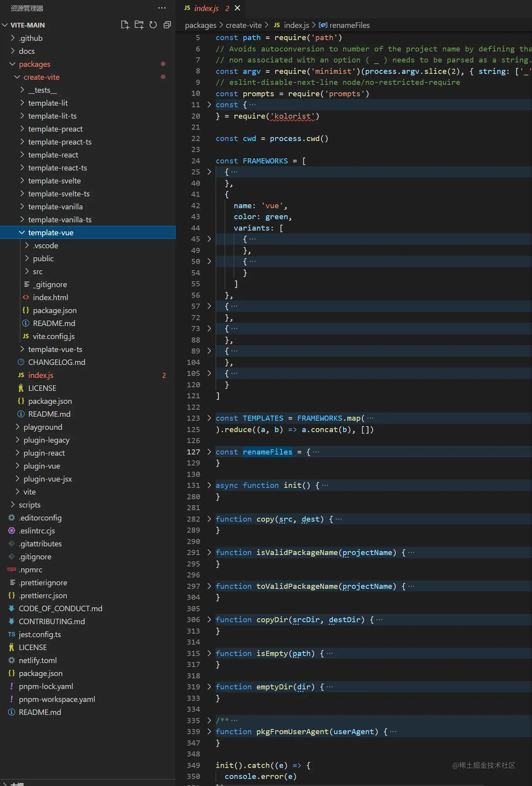Open the .prettierignore file
The image size is (532, 786).
pos(88,583)
